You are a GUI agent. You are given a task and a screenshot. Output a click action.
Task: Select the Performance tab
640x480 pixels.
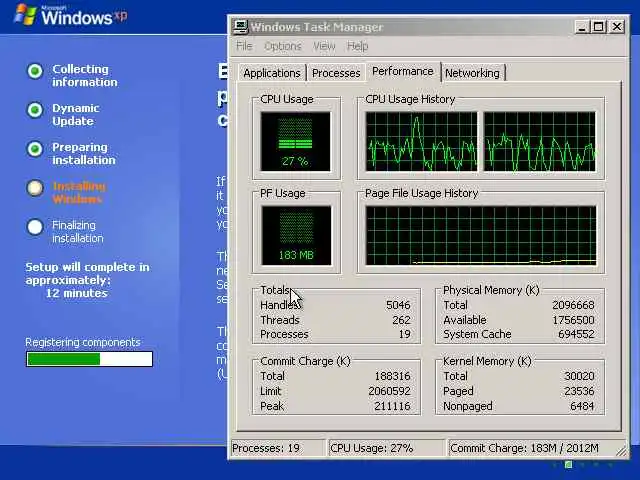point(403,71)
